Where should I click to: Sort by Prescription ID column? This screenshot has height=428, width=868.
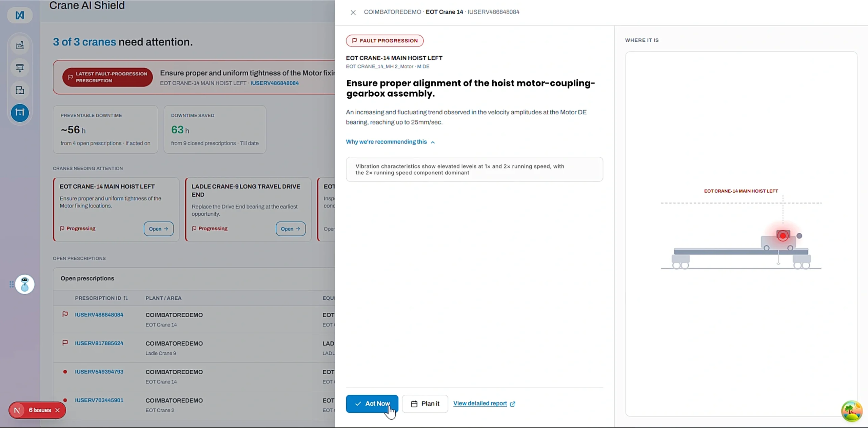(x=101, y=298)
